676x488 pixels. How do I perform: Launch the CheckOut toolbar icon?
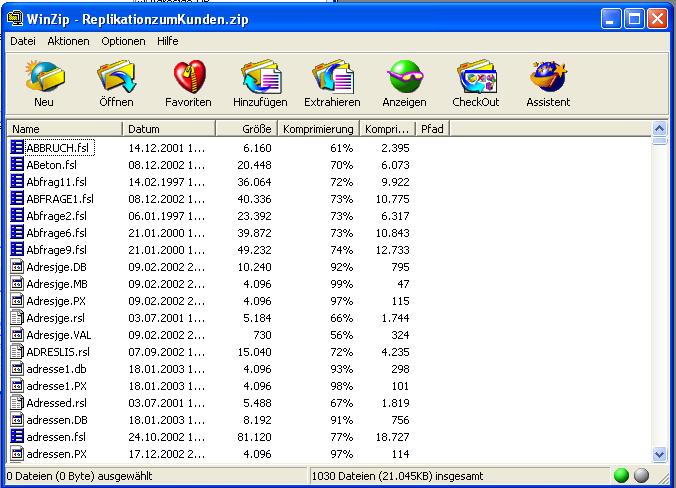476,78
